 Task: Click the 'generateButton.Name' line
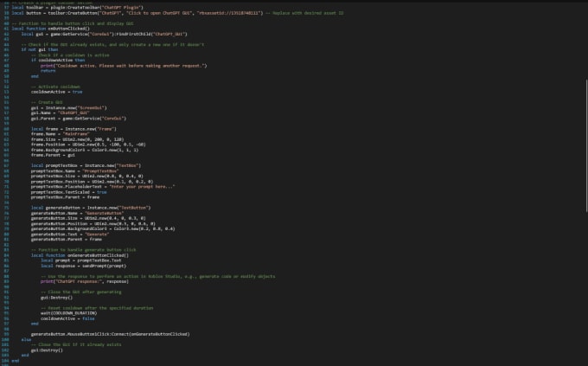click(x=77, y=213)
